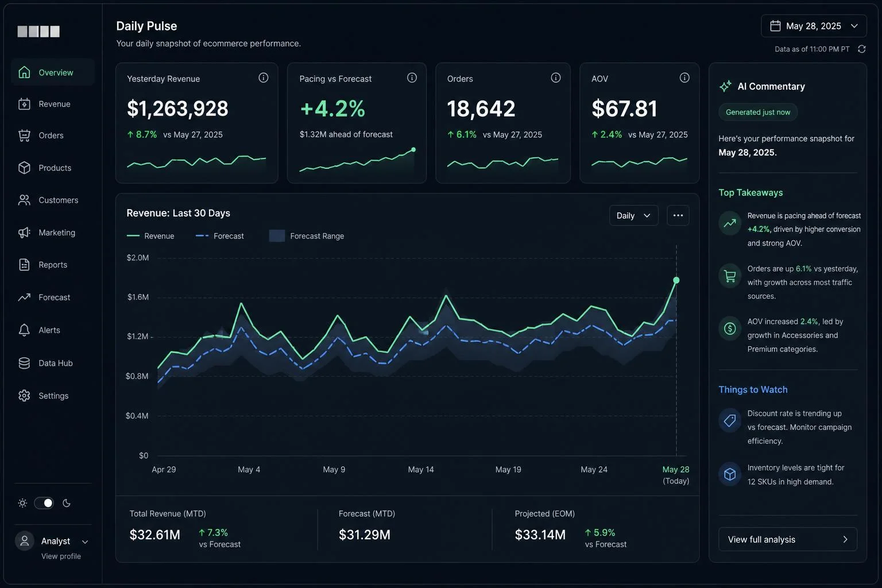Image resolution: width=882 pixels, height=588 pixels.
Task: Click the Analyst user avatar
Action: coord(25,541)
